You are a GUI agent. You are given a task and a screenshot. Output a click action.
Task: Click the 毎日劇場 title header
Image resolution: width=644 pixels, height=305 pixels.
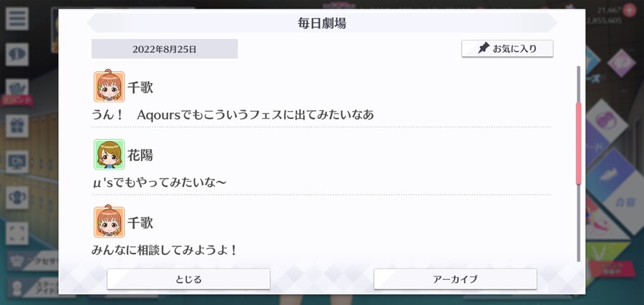(x=322, y=23)
